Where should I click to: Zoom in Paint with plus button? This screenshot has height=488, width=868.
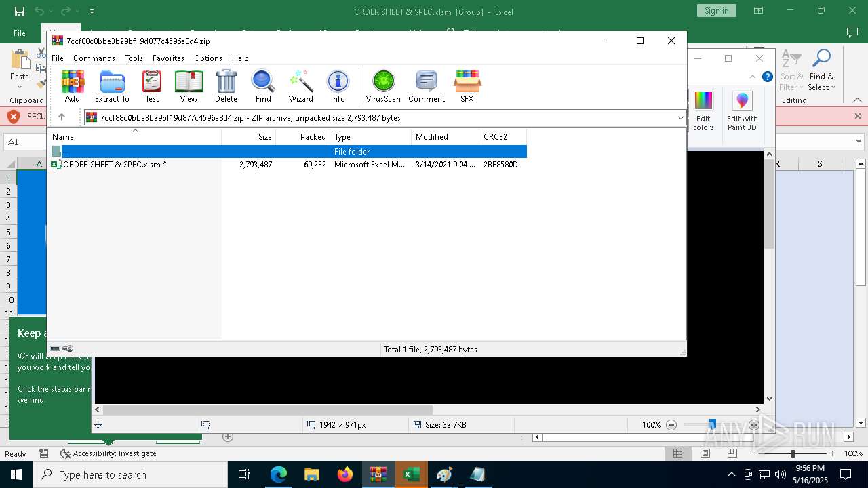coord(754,425)
